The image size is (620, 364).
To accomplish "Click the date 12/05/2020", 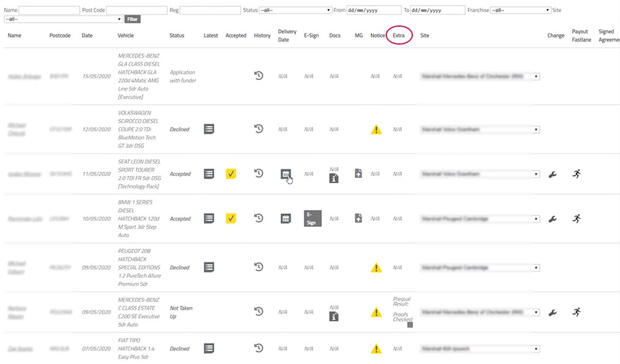I will pos(97,130).
